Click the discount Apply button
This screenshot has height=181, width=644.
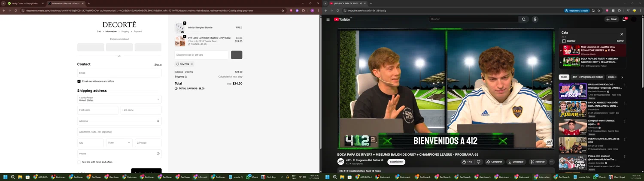click(x=237, y=55)
